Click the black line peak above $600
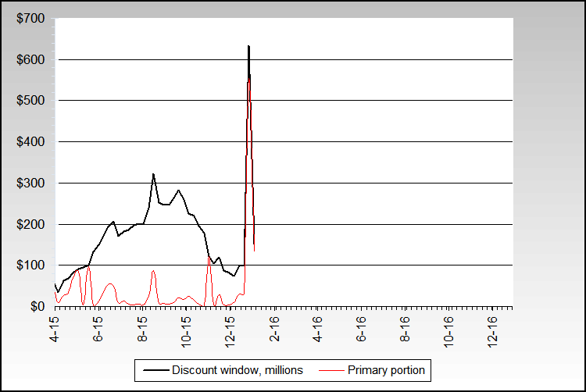This screenshot has width=586, height=392. coord(248,46)
